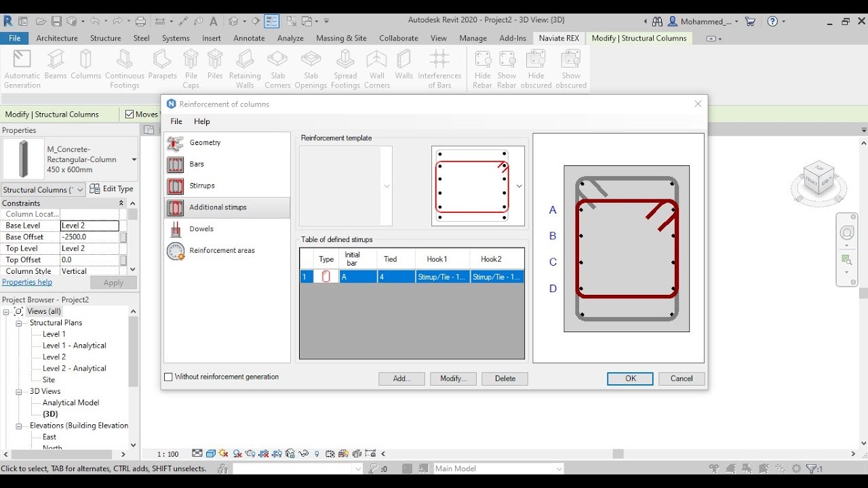
Task: Click the Spread Footings tool
Action: (345, 69)
